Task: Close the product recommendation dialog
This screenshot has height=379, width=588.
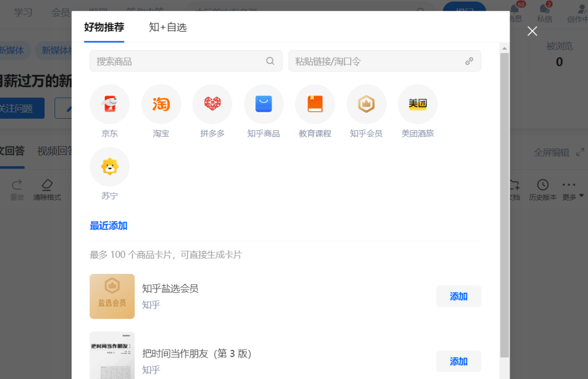Action: 532,31
